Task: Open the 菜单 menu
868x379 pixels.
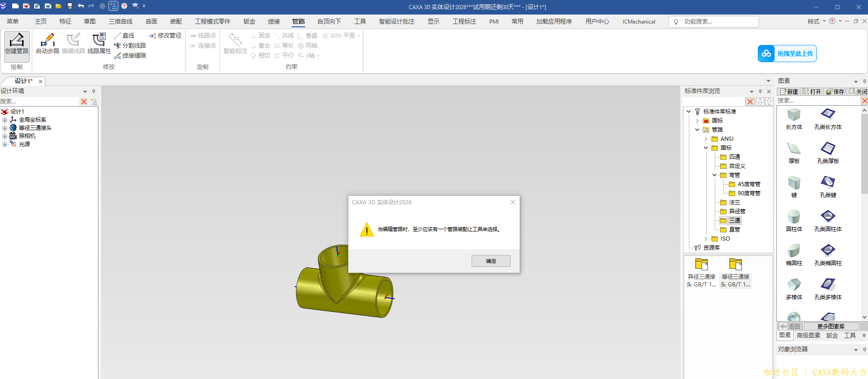Action: coord(13,21)
